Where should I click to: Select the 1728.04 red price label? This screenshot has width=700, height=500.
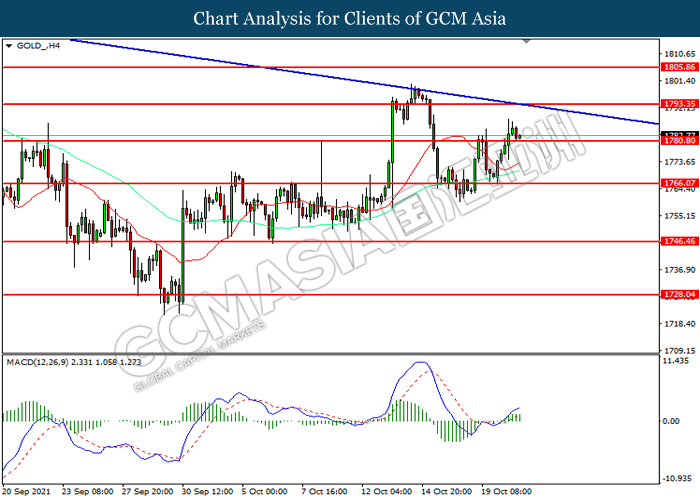click(x=680, y=295)
